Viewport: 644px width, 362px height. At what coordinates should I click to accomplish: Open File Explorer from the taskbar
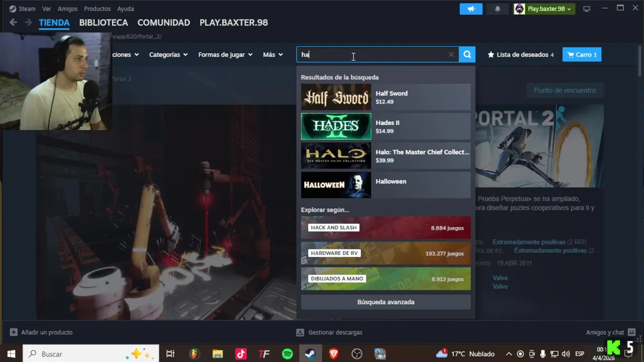coord(217,354)
